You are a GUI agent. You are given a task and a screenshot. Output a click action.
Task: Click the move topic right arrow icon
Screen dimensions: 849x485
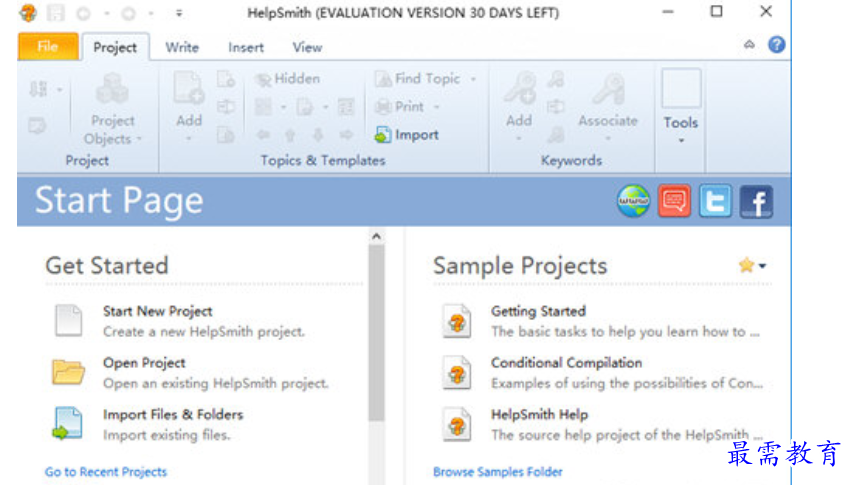click(x=347, y=135)
